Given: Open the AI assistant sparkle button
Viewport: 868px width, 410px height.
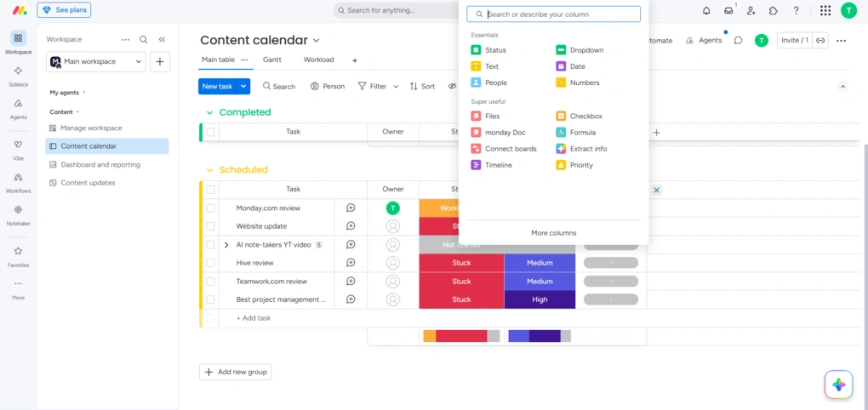Looking at the screenshot, I should pos(839,384).
